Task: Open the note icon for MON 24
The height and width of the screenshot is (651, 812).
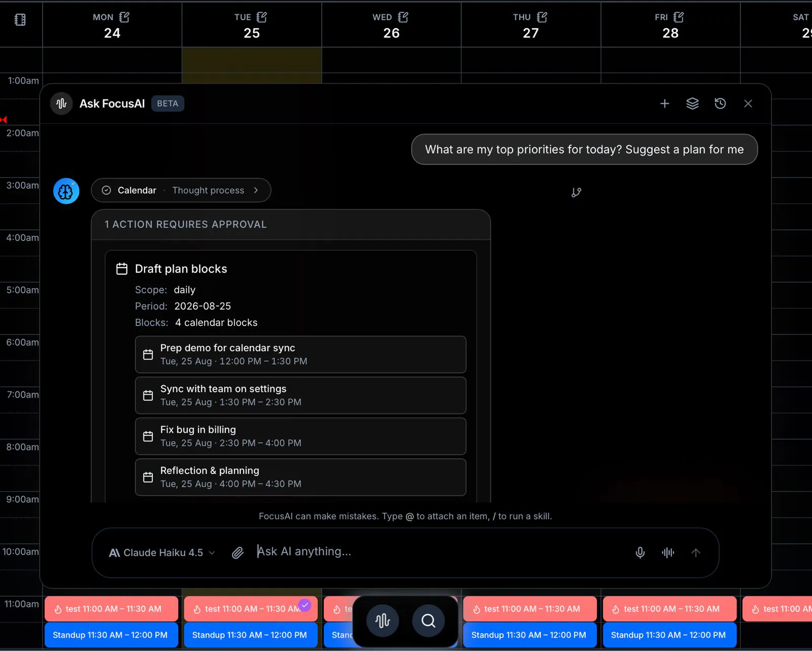Action: [x=124, y=17]
